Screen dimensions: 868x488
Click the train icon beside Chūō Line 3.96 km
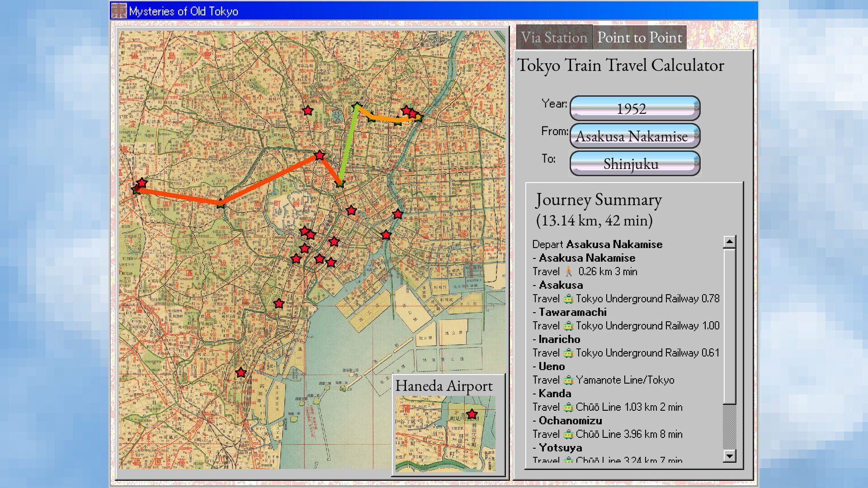tap(569, 434)
